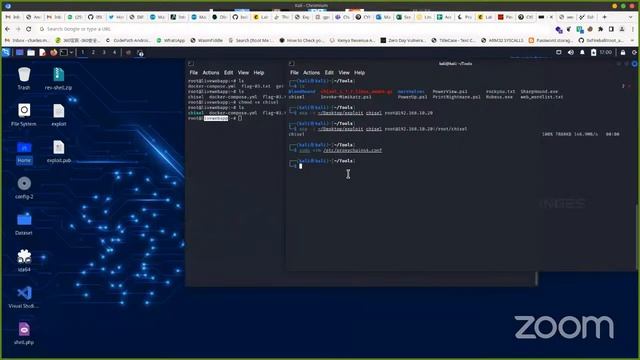The width and height of the screenshot is (640, 360).
Task: Launch Firefox from the Kali panel
Action: 53,52
